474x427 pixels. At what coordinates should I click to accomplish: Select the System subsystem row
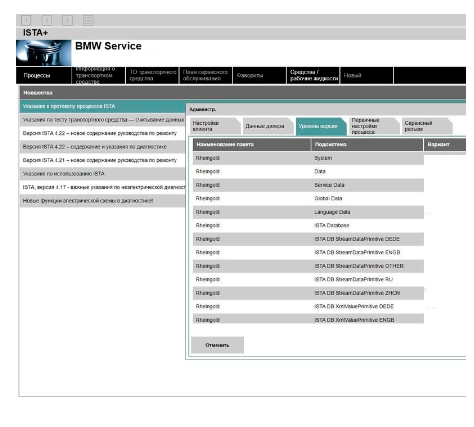308,158
